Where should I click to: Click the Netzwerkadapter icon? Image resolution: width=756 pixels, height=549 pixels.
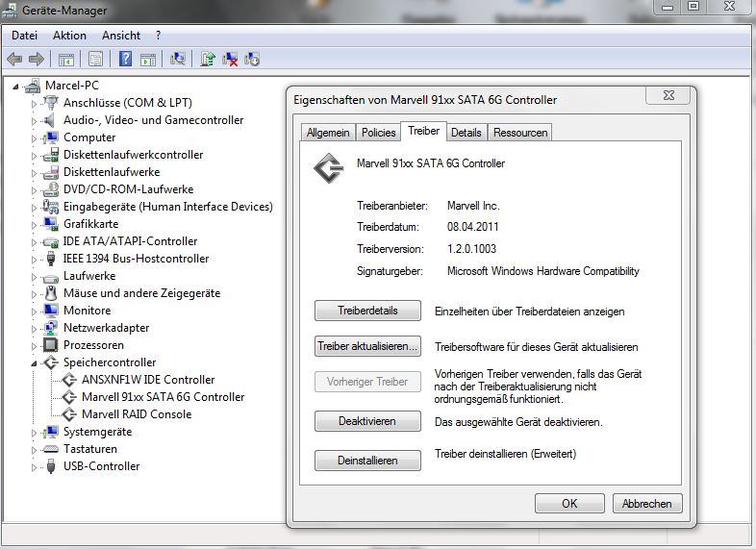tap(51, 328)
